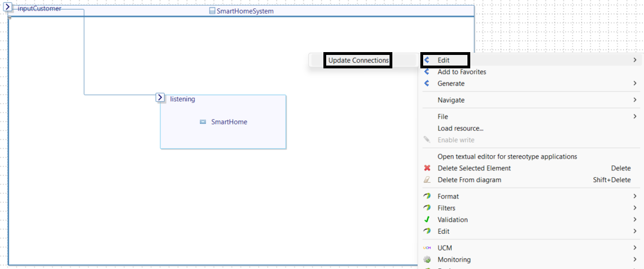Select the SmartHome component label
Image resolution: width=644 pixels, height=269 pixels.
point(229,122)
